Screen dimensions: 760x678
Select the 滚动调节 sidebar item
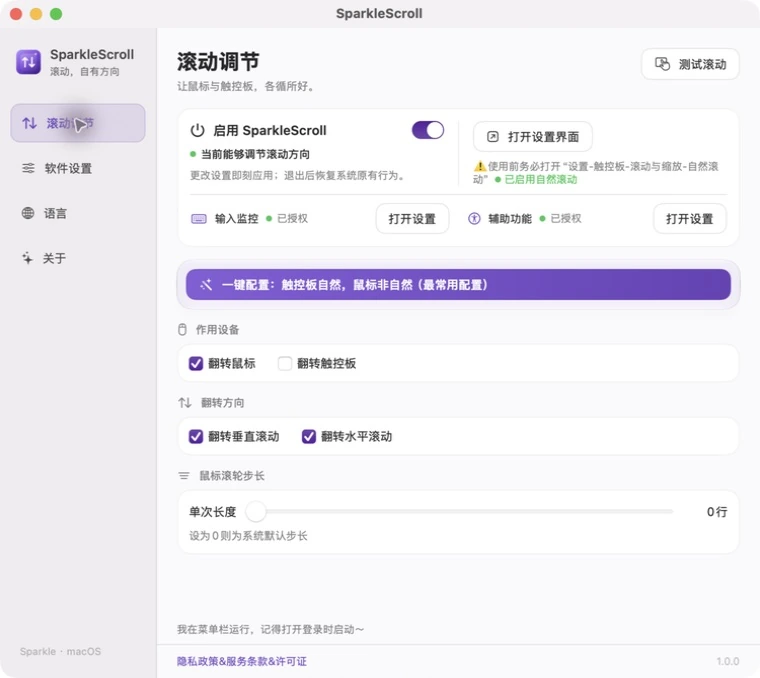(x=78, y=123)
